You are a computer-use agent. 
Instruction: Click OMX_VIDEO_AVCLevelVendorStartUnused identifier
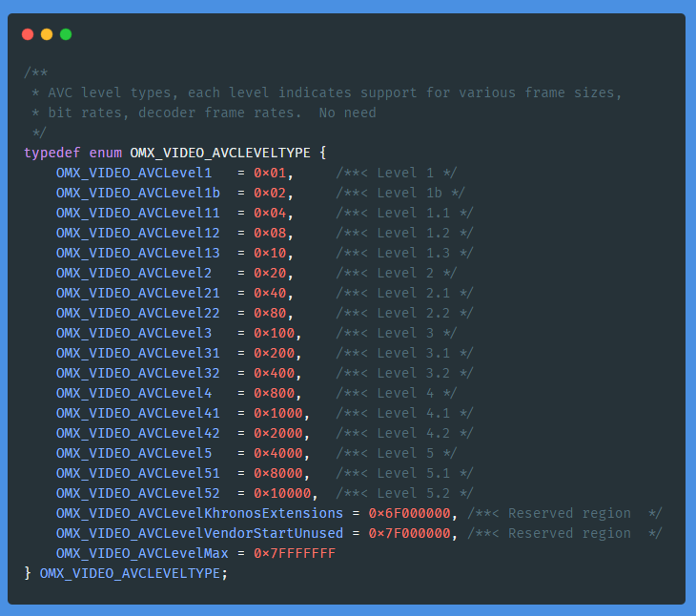198,533
